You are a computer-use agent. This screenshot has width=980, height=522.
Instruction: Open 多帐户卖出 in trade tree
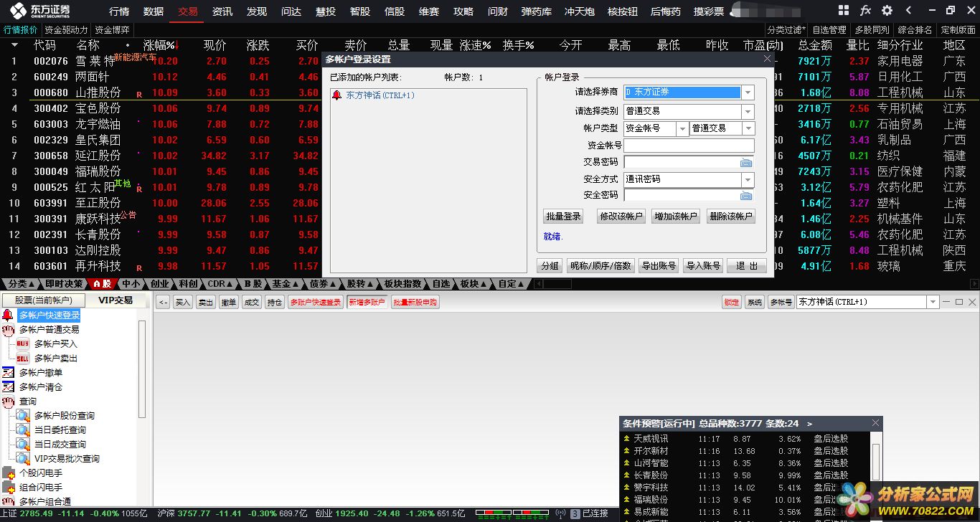pos(55,359)
